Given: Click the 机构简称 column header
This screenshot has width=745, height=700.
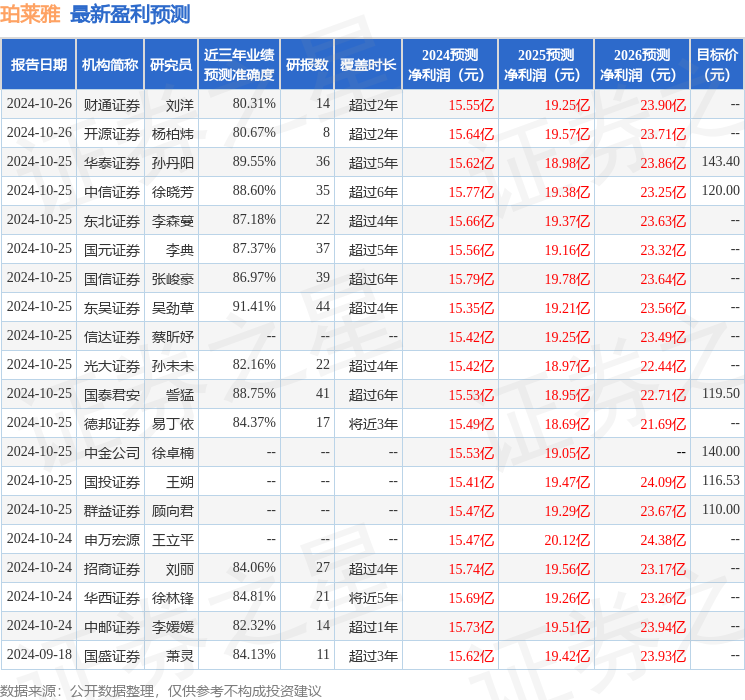Looking at the screenshot, I should 110,65.
